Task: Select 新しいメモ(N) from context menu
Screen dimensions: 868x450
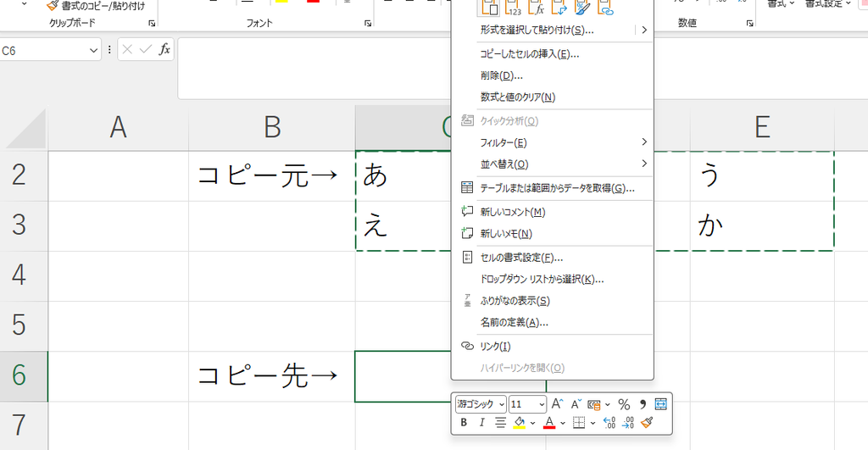Action: pos(553,234)
